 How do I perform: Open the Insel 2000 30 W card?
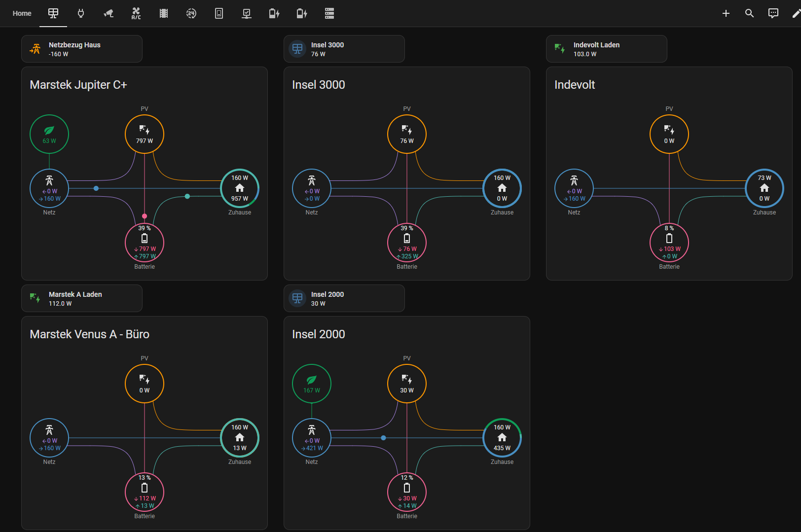[344, 298]
